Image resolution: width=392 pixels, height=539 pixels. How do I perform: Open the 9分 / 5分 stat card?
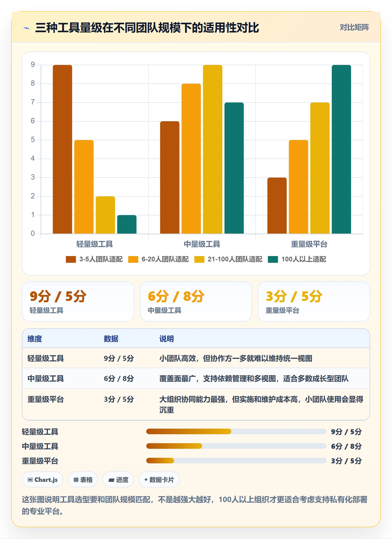coord(78,301)
